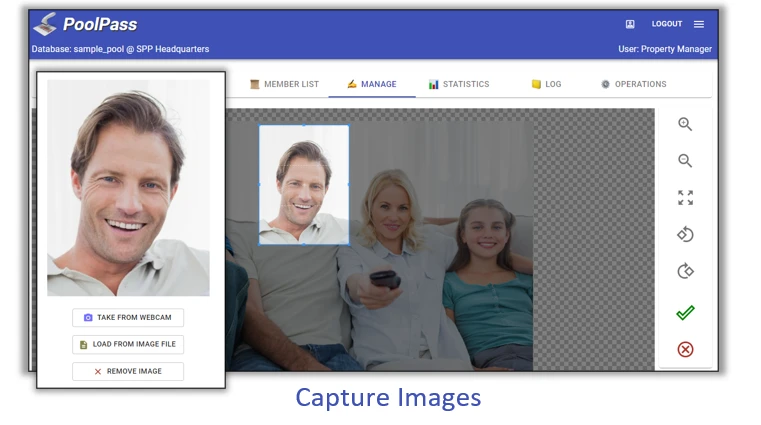Select the Manage tab
Viewport: 761px width, 425px height.
372,84
